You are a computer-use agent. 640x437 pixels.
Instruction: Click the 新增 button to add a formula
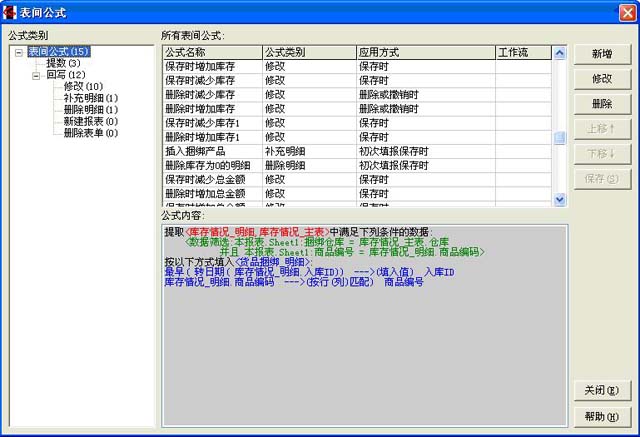[601, 53]
